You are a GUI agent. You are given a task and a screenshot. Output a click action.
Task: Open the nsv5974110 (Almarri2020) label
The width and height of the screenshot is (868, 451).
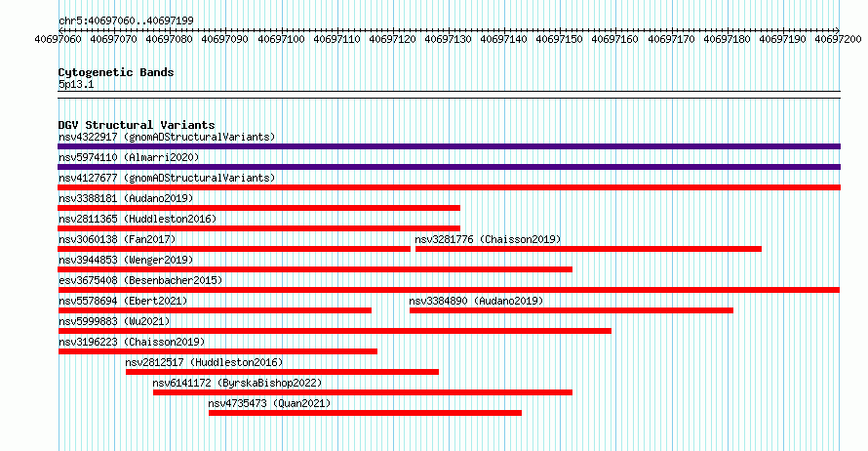(129, 157)
